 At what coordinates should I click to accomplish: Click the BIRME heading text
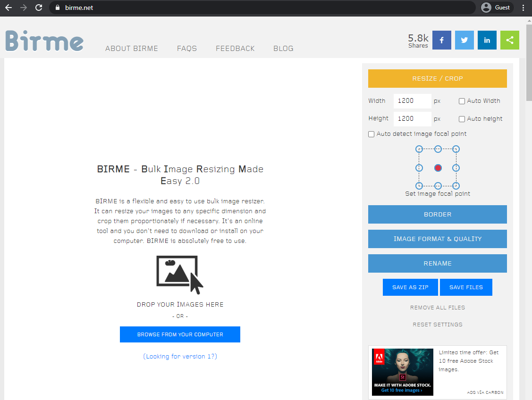tap(180, 175)
